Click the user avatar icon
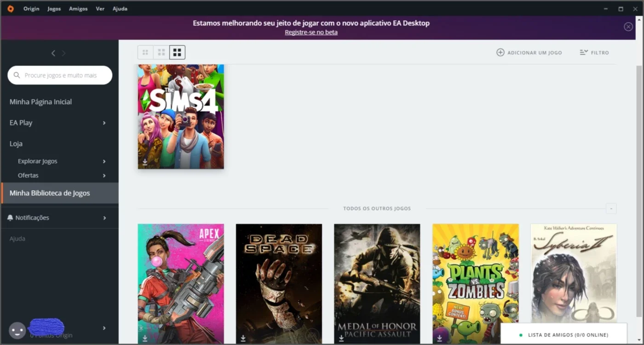The height and width of the screenshot is (345, 644). 17,330
